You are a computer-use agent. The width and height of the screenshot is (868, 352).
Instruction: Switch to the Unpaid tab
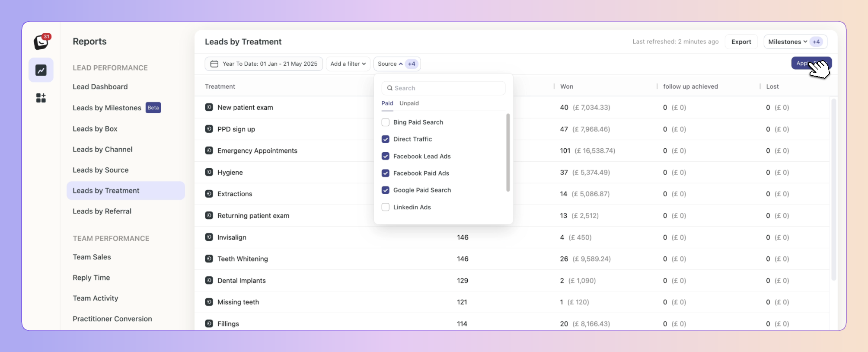pyautogui.click(x=409, y=103)
